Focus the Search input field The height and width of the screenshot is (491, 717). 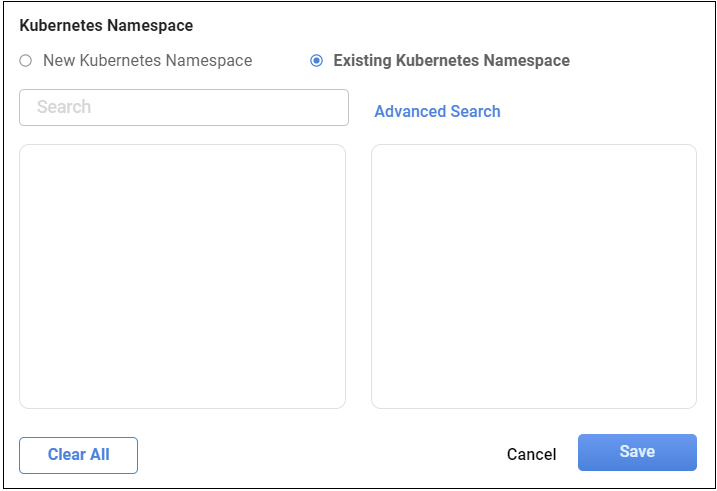[184, 108]
